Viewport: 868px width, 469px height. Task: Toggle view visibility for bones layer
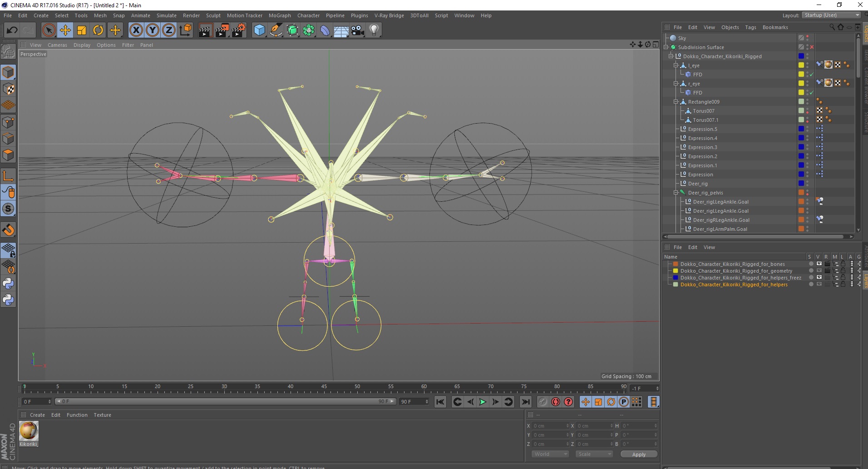[819, 264]
